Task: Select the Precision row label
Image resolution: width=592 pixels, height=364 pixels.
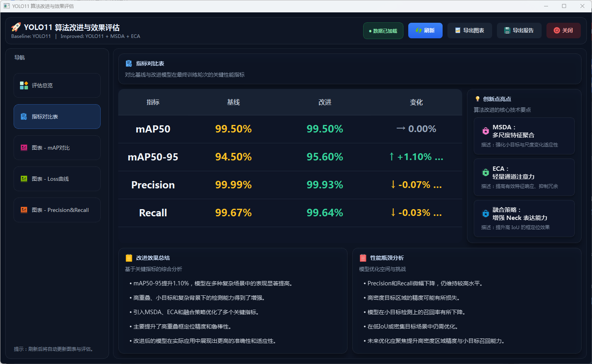Action: [153, 185]
